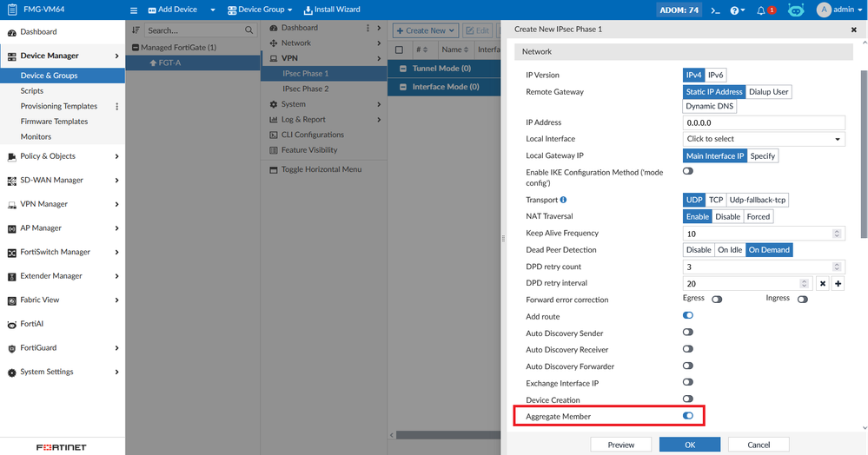The image size is (868, 455).
Task: Toggle Enable IKE Configuration Method switch
Action: point(688,171)
